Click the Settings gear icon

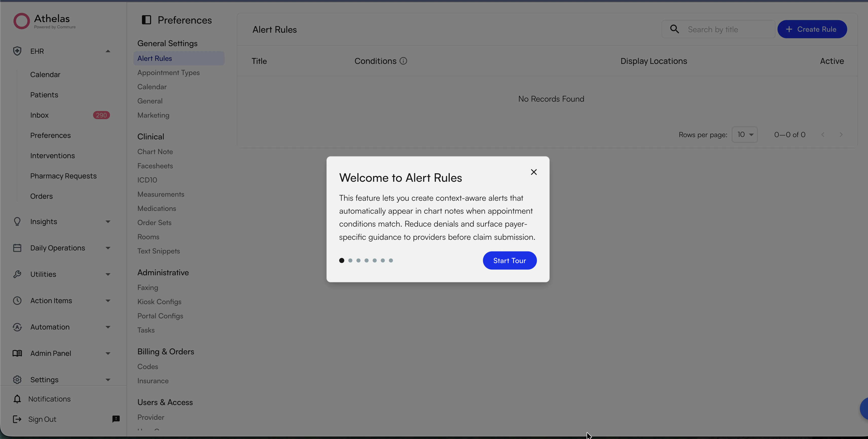[x=17, y=379]
